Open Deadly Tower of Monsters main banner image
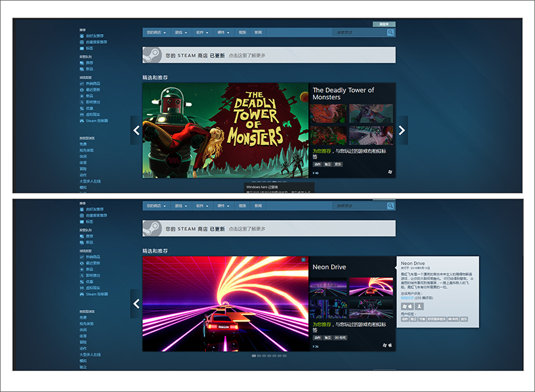 pyautogui.click(x=226, y=130)
